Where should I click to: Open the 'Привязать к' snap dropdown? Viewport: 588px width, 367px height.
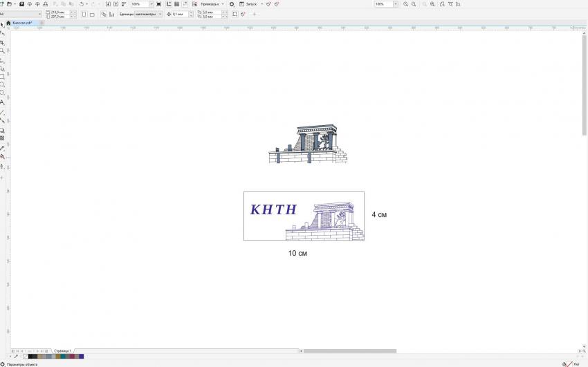click(x=222, y=4)
